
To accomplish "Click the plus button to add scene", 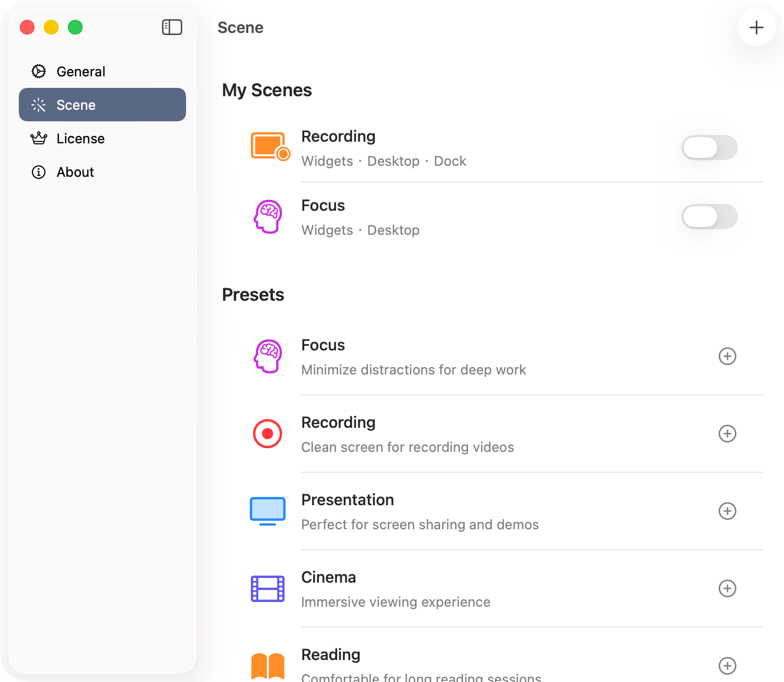I will pos(756,27).
